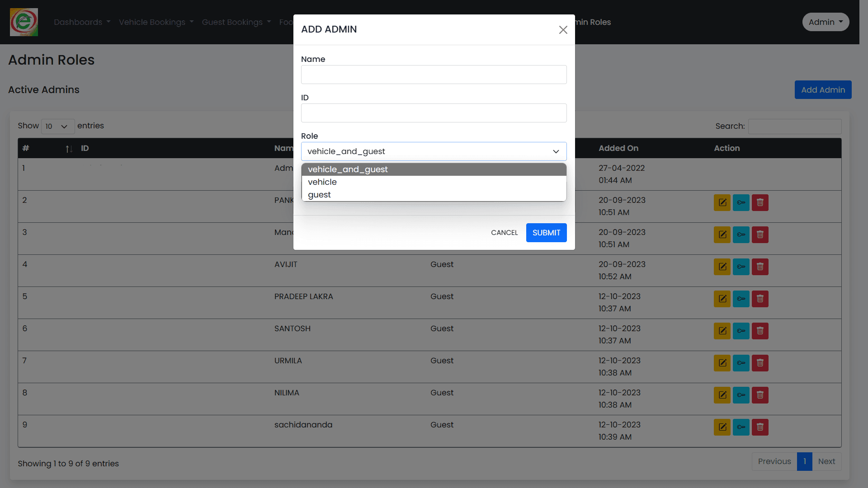Expand the Admin dropdown in the top-right
This screenshot has height=488, width=868.
tap(825, 22)
